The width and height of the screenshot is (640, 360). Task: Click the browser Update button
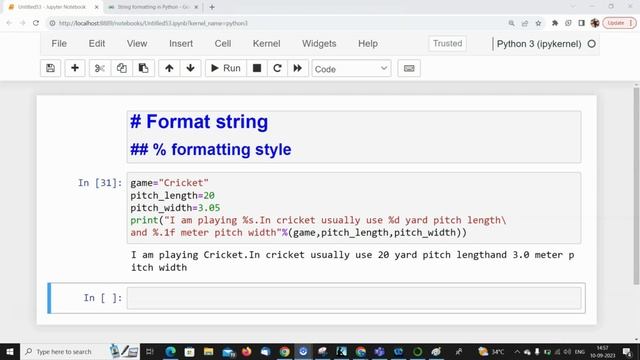[x=619, y=23]
